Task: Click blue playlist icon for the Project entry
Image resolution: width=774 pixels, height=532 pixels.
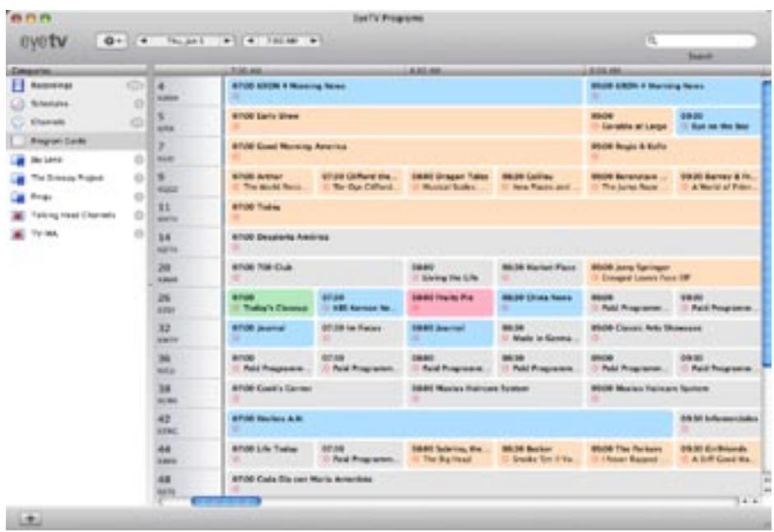Action: click(x=18, y=178)
